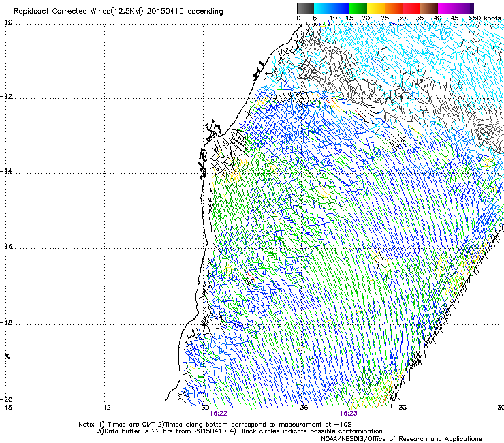Click the title "Rapidscat Corrected Winds(12.5KM) 20150410 ascending"

119,12
